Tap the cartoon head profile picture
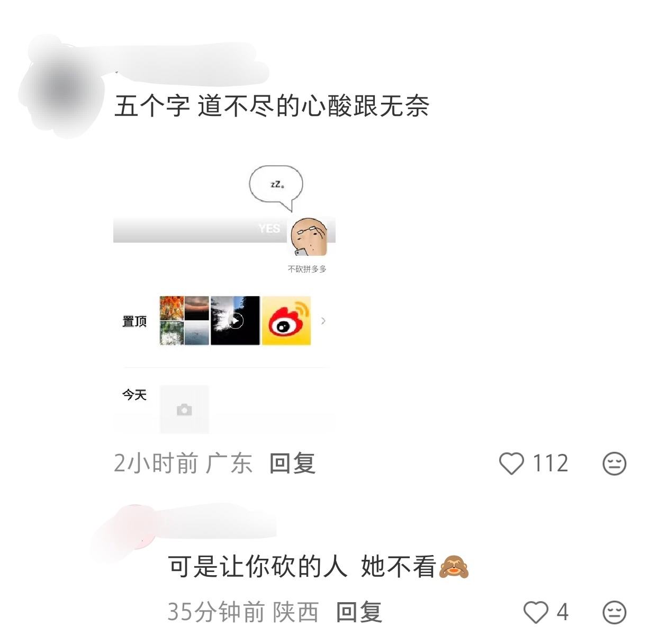Screen dimensions: 667x644 coord(309,236)
